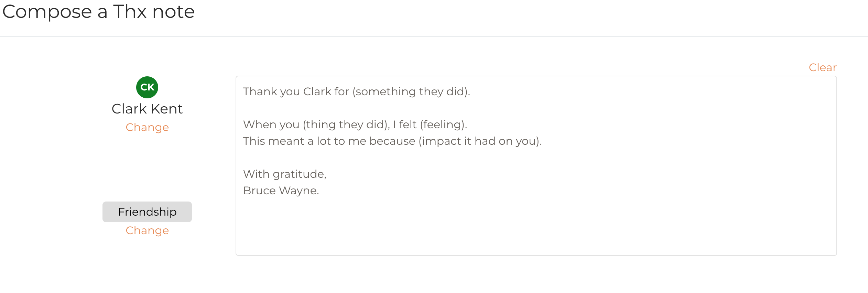The image size is (868, 293).
Task: Click the '(impact it had on you)' placeholder
Action: click(x=480, y=141)
